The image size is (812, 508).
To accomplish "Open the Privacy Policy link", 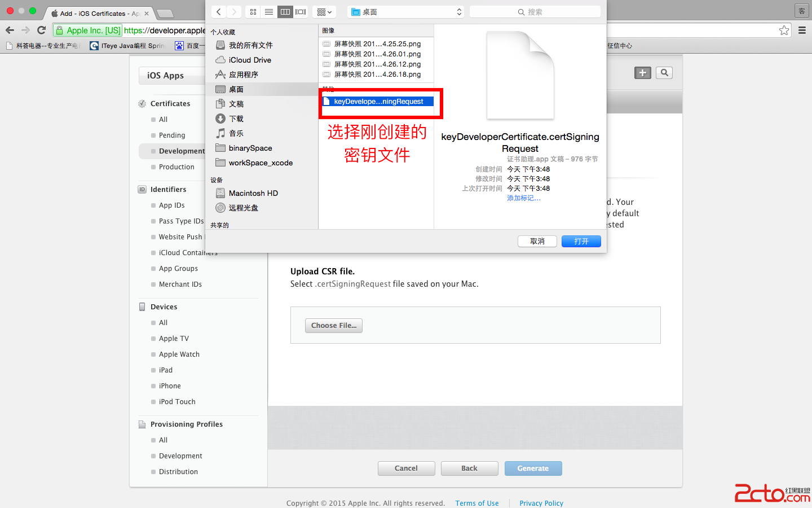I will pyautogui.click(x=541, y=503).
